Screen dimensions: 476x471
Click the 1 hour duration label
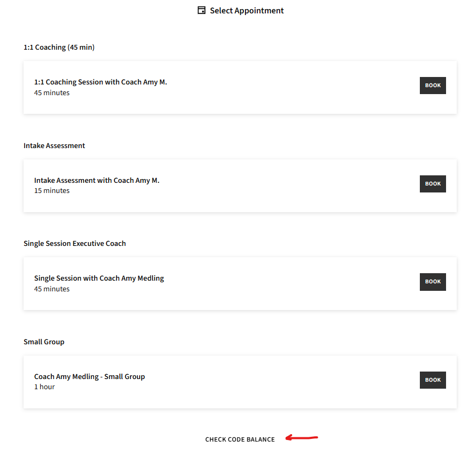44,387
